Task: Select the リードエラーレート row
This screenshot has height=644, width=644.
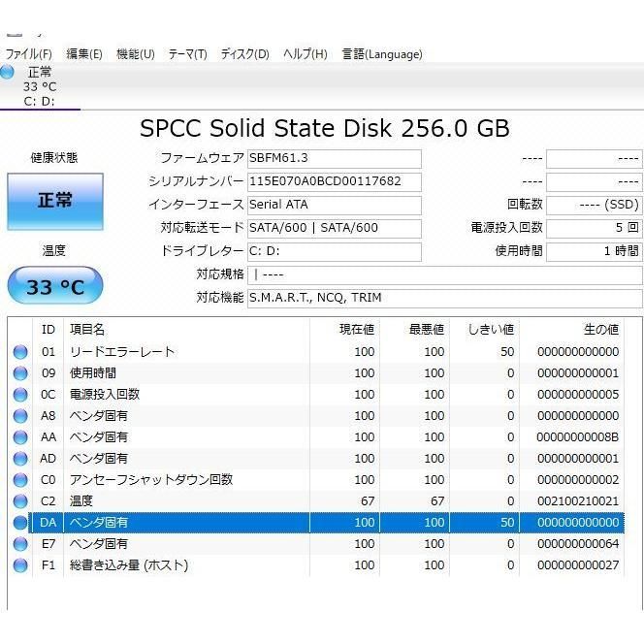Action: point(316,352)
